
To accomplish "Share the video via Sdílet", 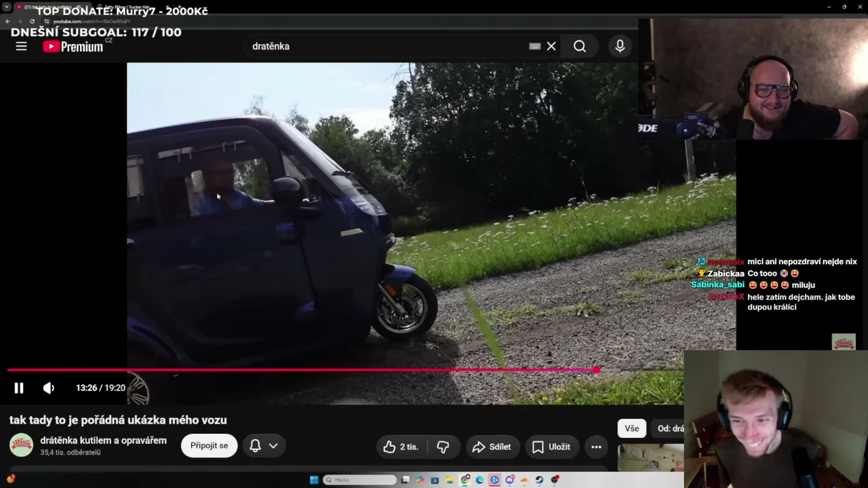I will (x=492, y=447).
